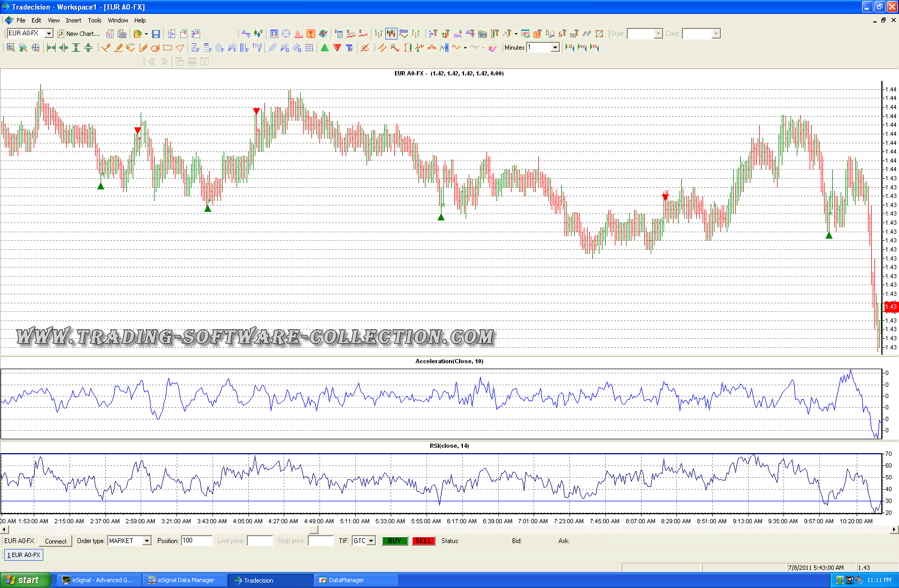Screen dimensions: 899x588
Task: Click the Connect button
Action: pyautogui.click(x=56, y=541)
